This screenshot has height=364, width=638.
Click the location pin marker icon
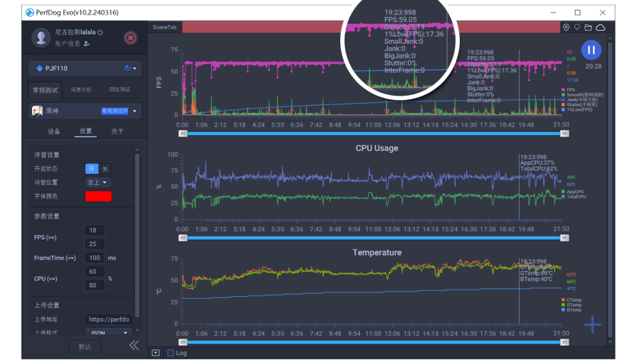(x=566, y=27)
